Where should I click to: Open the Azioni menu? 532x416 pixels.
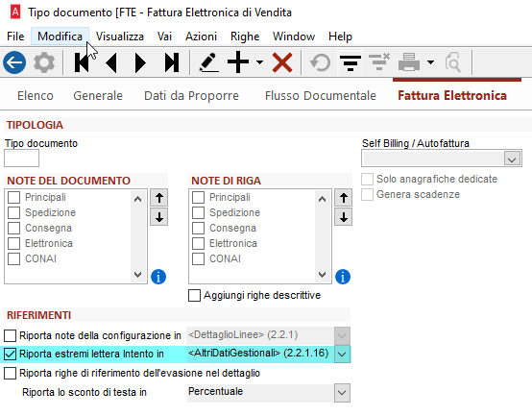coord(202,37)
